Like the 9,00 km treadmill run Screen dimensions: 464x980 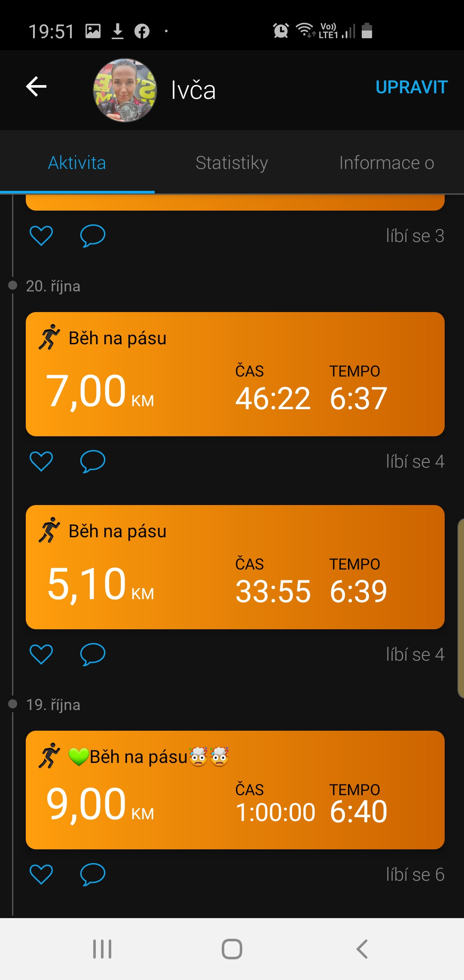pos(41,874)
